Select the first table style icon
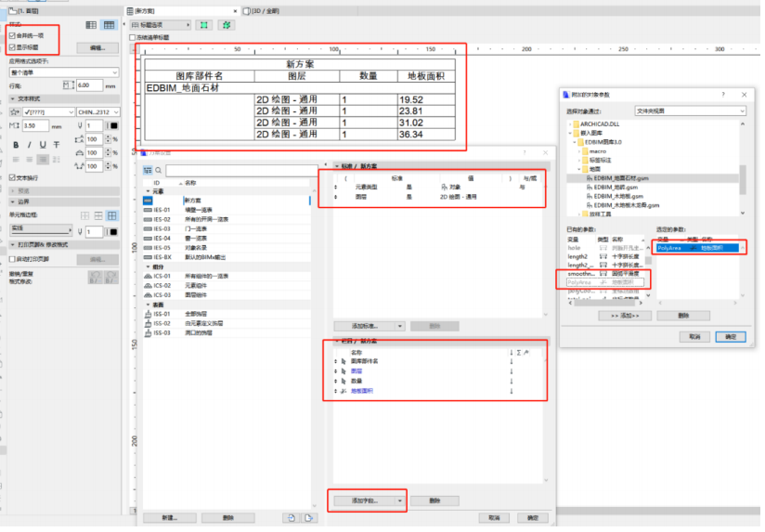The height and width of the screenshot is (532, 765). pos(91,25)
